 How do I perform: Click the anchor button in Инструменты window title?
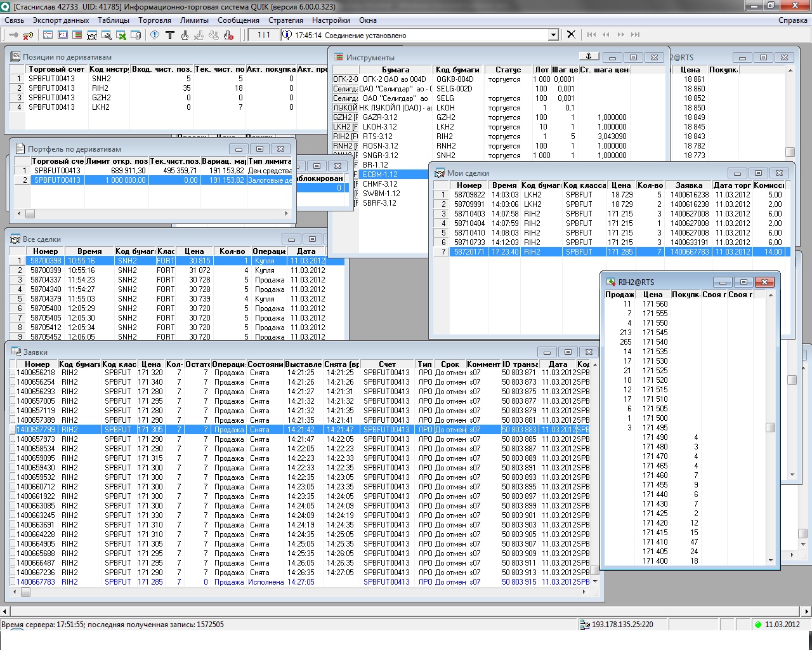point(589,57)
